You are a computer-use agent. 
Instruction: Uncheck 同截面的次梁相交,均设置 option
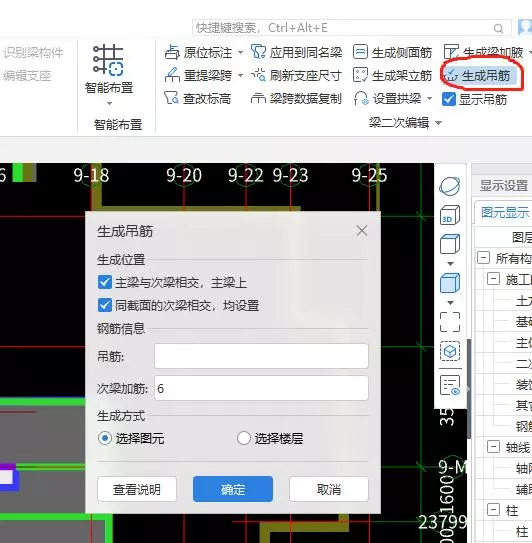(x=105, y=305)
